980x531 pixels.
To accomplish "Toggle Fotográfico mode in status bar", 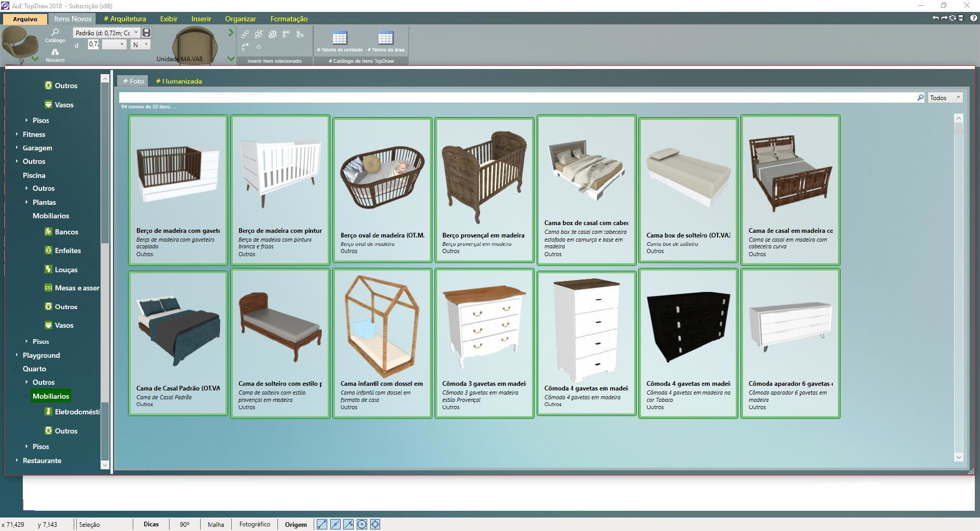I will 255,524.
